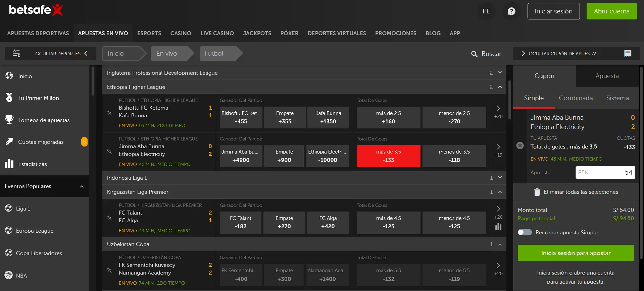644x291 pixels.
Task: Click the search magnifier icon
Action: (474, 54)
